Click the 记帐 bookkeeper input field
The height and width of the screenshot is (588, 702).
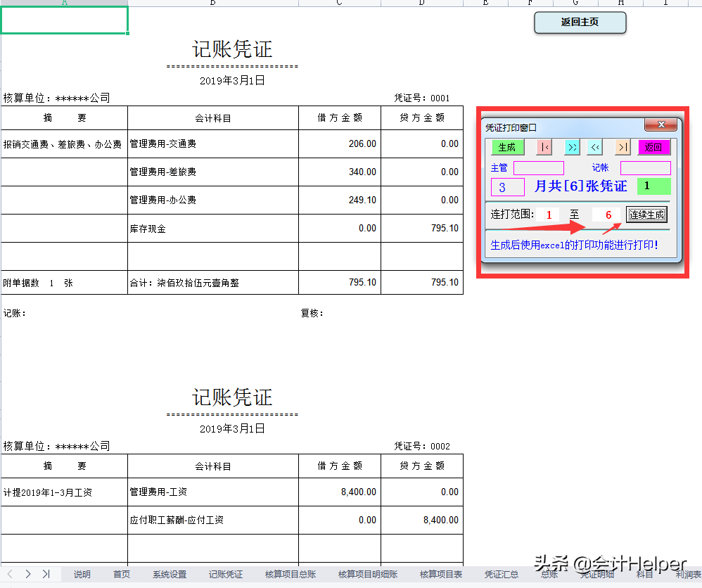pos(646,168)
